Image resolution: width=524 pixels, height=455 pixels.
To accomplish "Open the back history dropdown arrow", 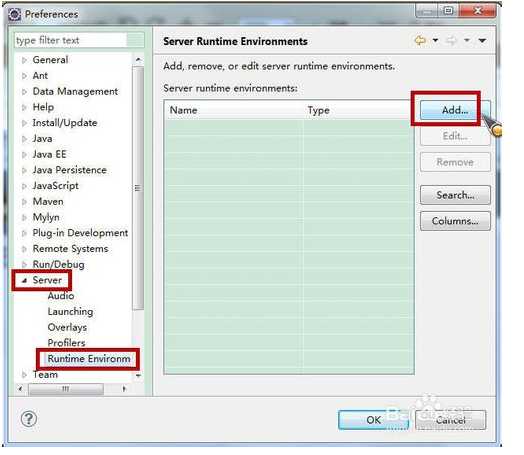I will pyautogui.click(x=435, y=40).
